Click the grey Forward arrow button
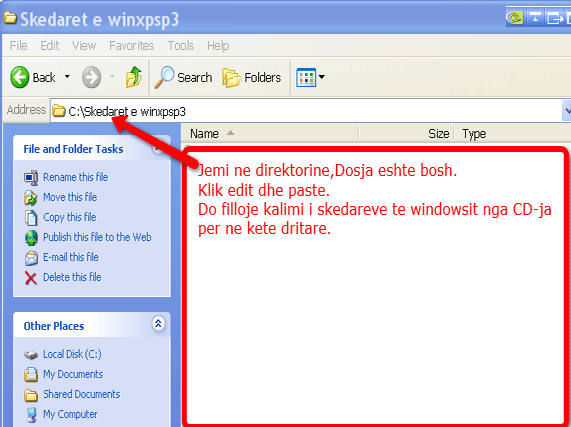Image resolution: width=571 pixels, height=427 pixels. 91,77
